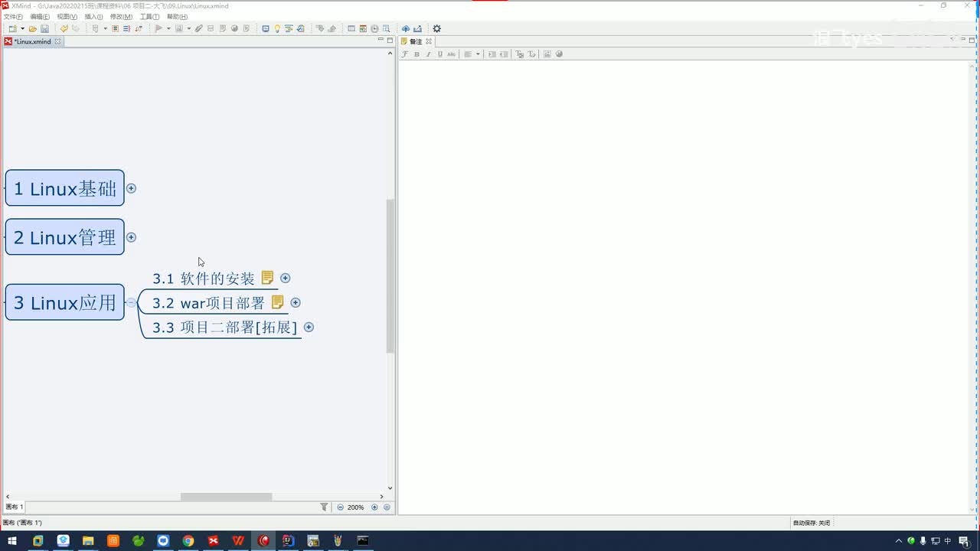Close the Linux.xmind tab
Viewport: 980px width, 551px height.
point(57,41)
